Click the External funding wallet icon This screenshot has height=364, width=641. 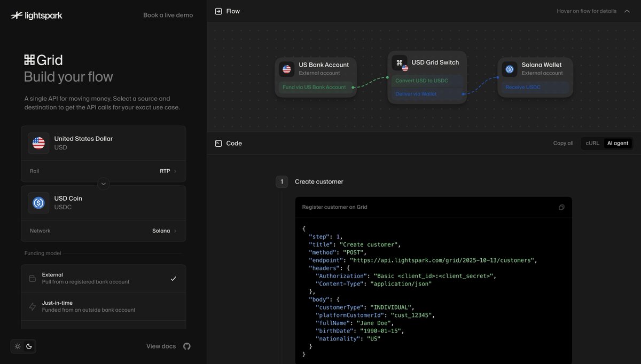[x=32, y=279]
